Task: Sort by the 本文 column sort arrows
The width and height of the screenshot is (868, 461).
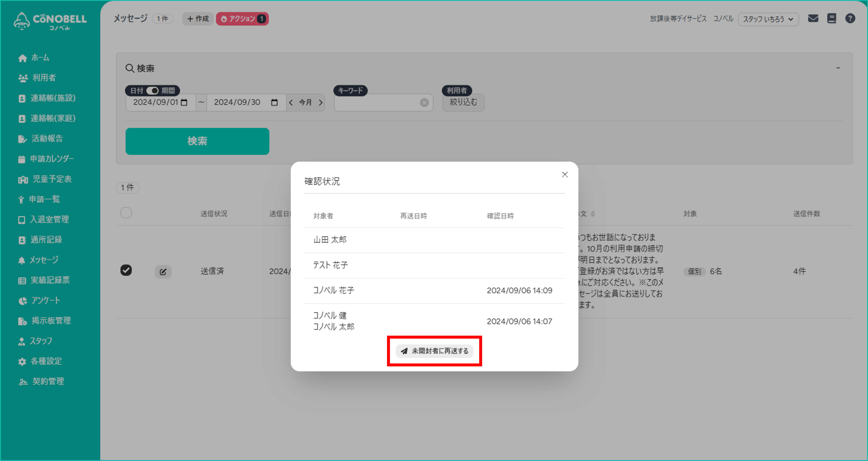Action: (x=593, y=214)
